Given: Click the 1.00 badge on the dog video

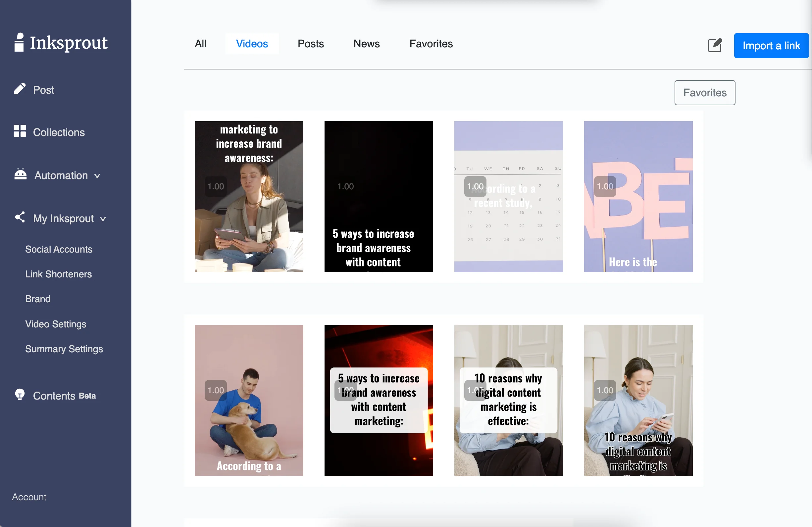Looking at the screenshot, I should click(x=215, y=390).
